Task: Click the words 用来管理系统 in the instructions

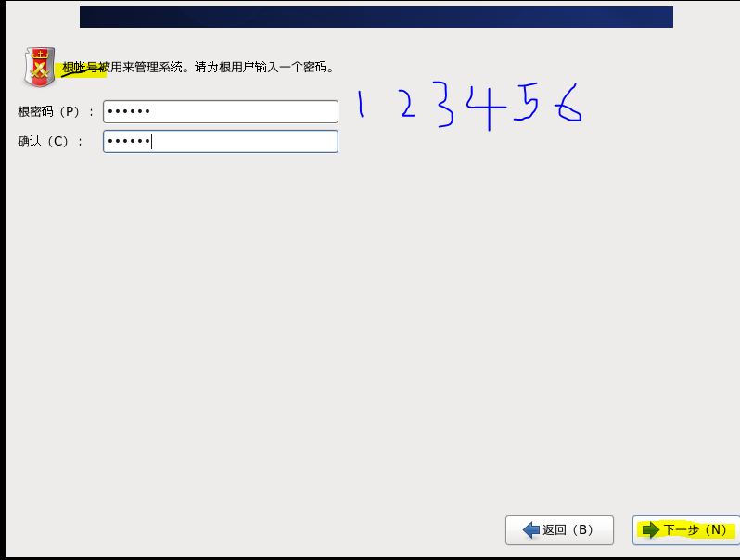Action: (x=147, y=67)
